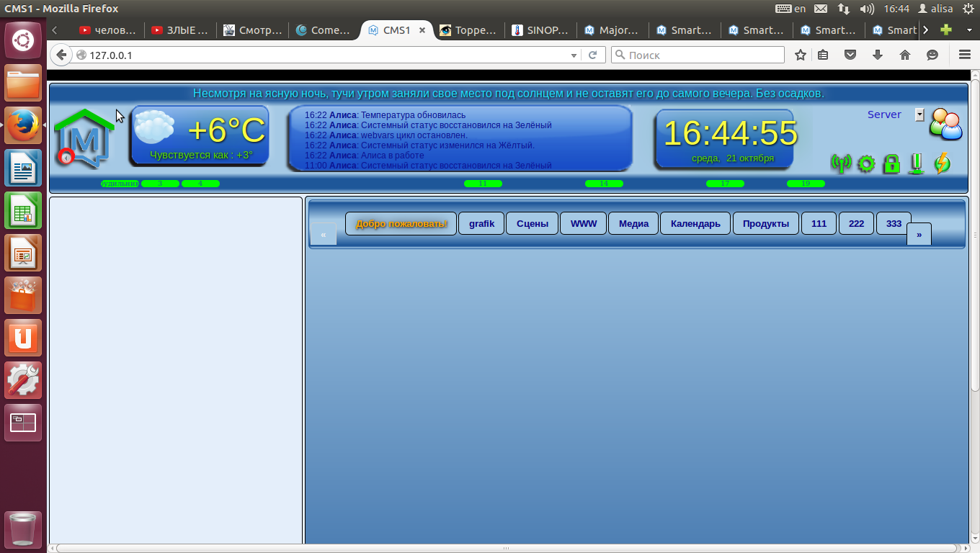Switch to the Продукты tab
The image size is (980, 553).
tap(766, 223)
